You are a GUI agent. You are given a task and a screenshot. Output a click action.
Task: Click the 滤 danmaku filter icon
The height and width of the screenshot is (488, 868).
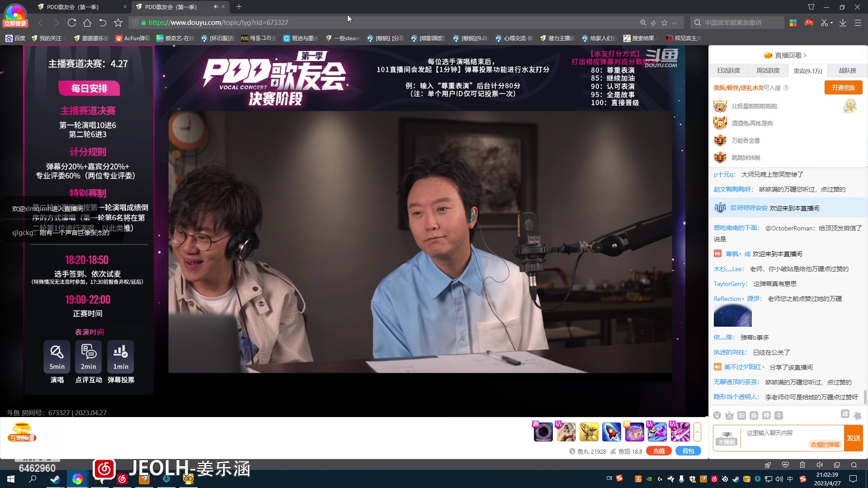point(845,414)
